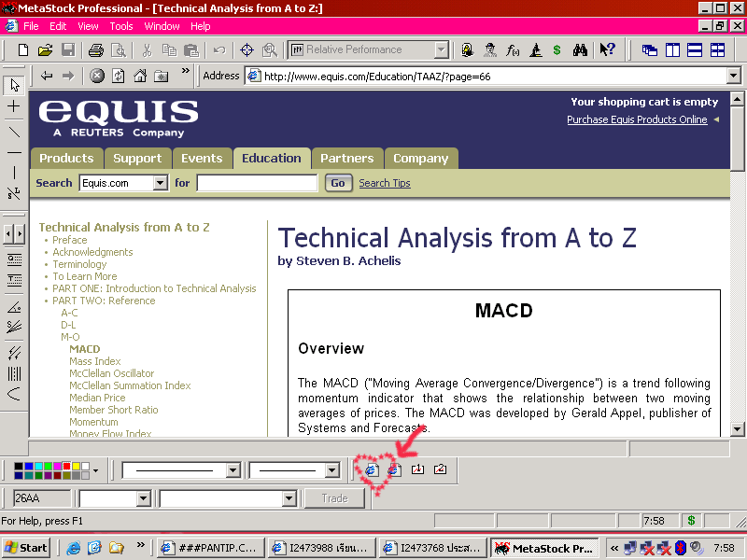The width and height of the screenshot is (747, 560).
Task: Click the Save diskette icon
Action: (68, 50)
